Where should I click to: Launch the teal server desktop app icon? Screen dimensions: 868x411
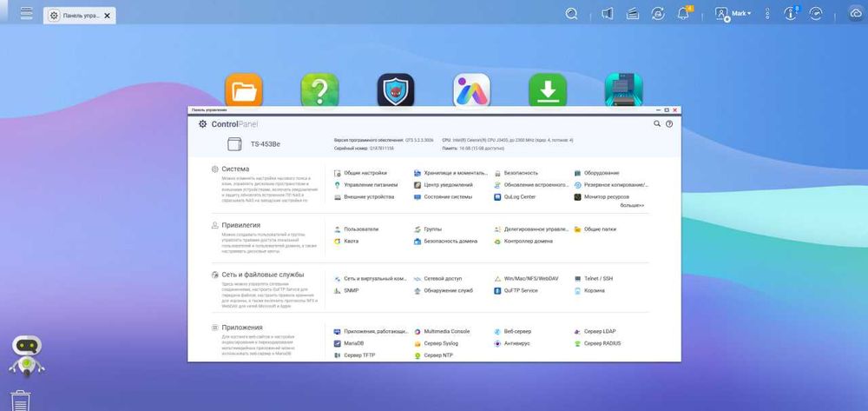coord(623,89)
